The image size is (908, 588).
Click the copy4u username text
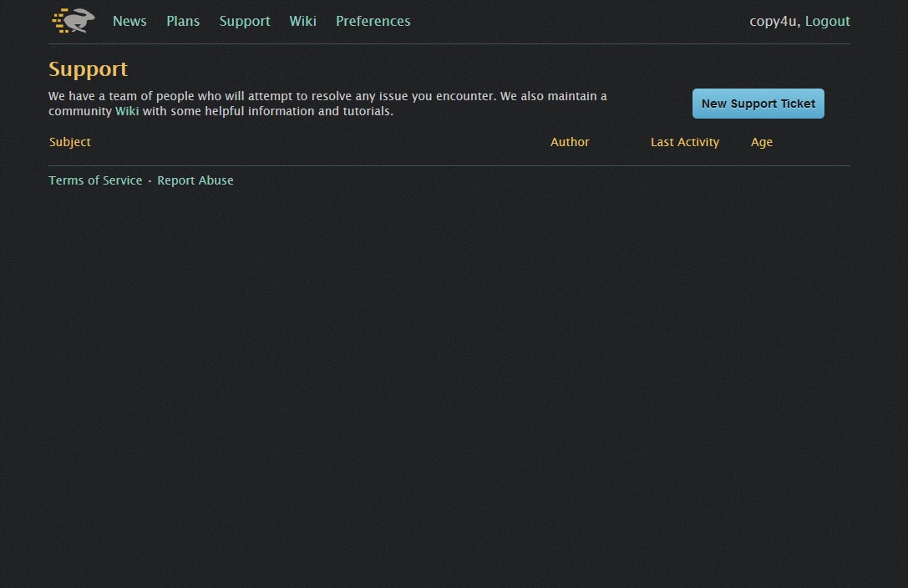coord(773,22)
